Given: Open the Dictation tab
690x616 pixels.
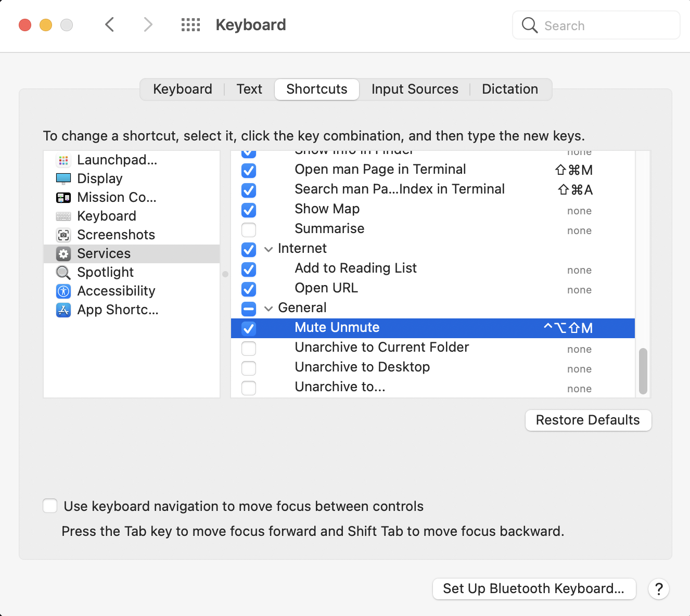Looking at the screenshot, I should (509, 89).
